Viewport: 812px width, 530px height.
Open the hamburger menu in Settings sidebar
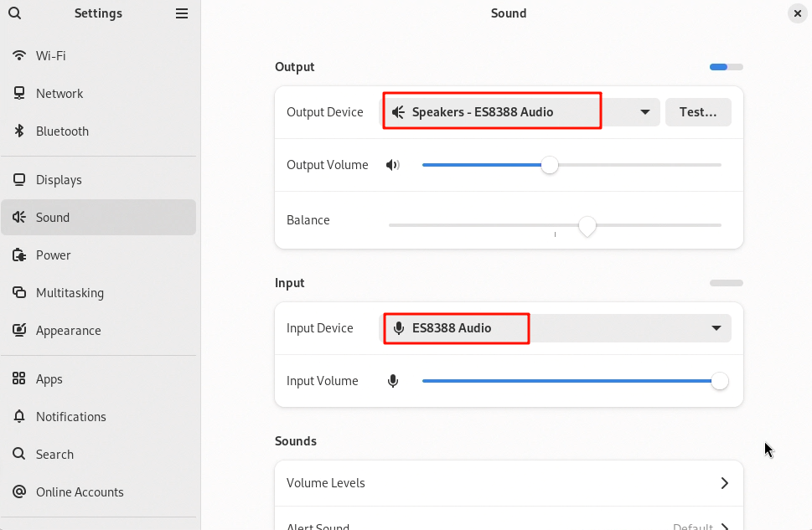[182, 13]
